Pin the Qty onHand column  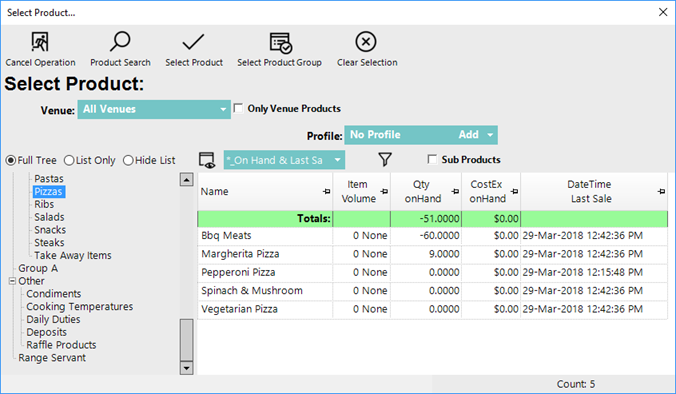455,191
